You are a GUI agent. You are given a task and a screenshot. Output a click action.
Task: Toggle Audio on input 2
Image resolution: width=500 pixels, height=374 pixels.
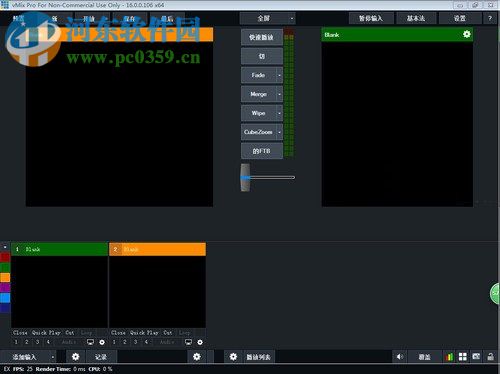point(167,342)
